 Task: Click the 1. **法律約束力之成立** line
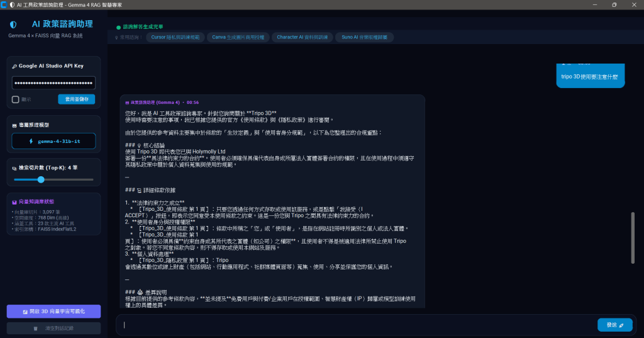click(155, 203)
